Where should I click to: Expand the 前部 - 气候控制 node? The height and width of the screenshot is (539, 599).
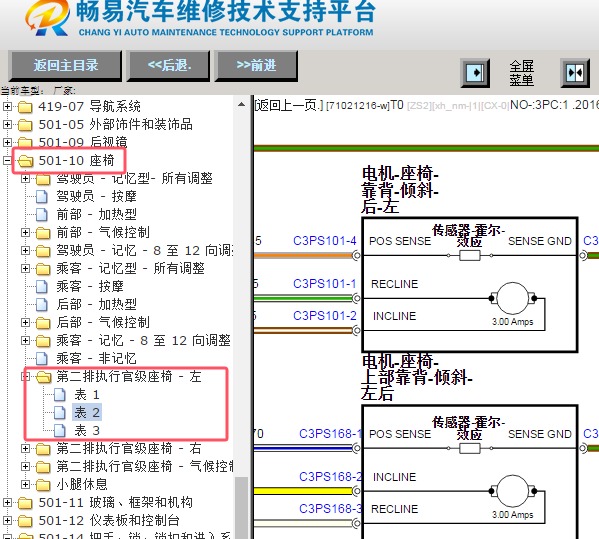pyautogui.click(x=25, y=232)
